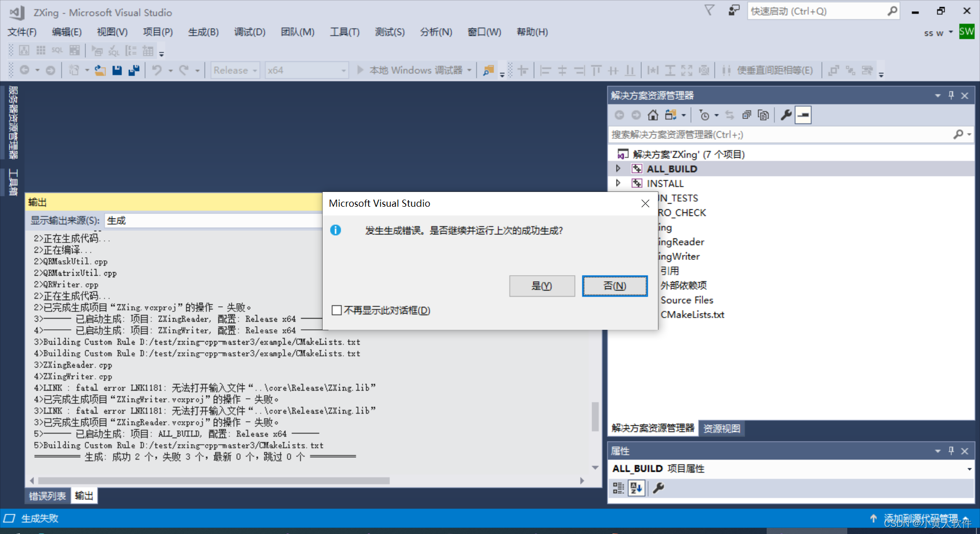The height and width of the screenshot is (534, 980).
Task: Click the Home icon in Solution Explorer
Action: pos(653,115)
